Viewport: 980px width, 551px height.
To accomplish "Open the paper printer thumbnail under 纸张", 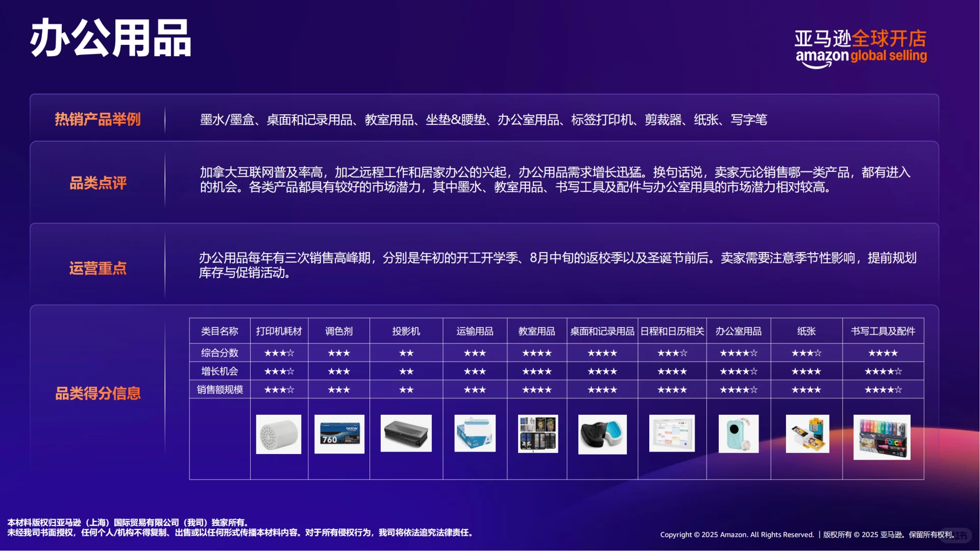I will 805,434.
